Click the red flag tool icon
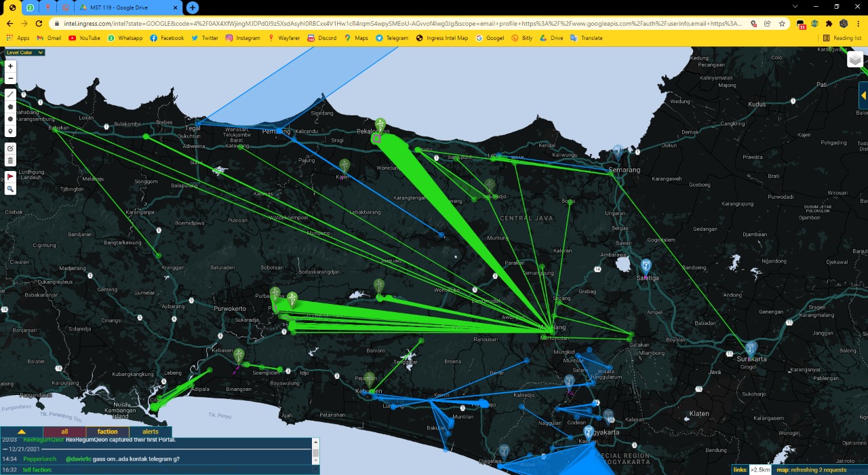The width and height of the screenshot is (868, 475). tap(10, 176)
